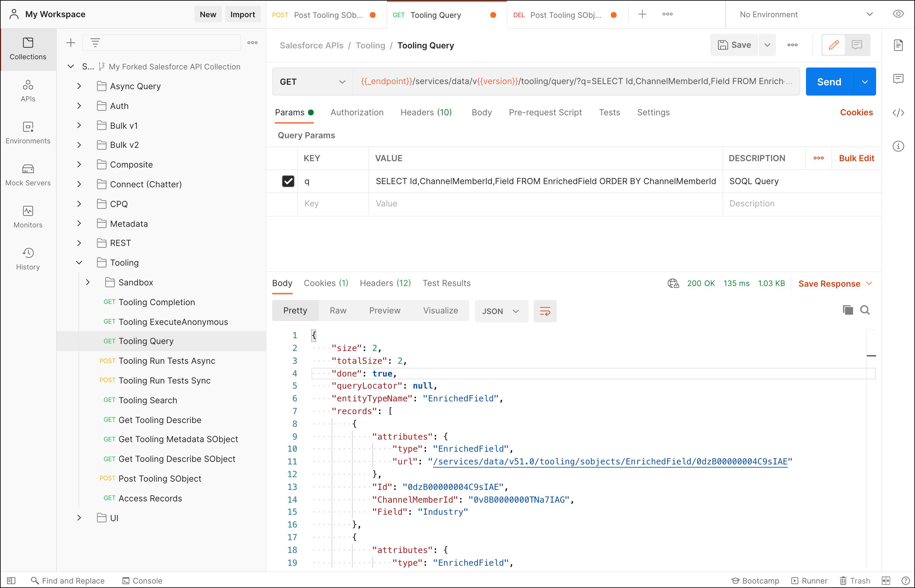Switch to the Authorization tab

point(357,112)
